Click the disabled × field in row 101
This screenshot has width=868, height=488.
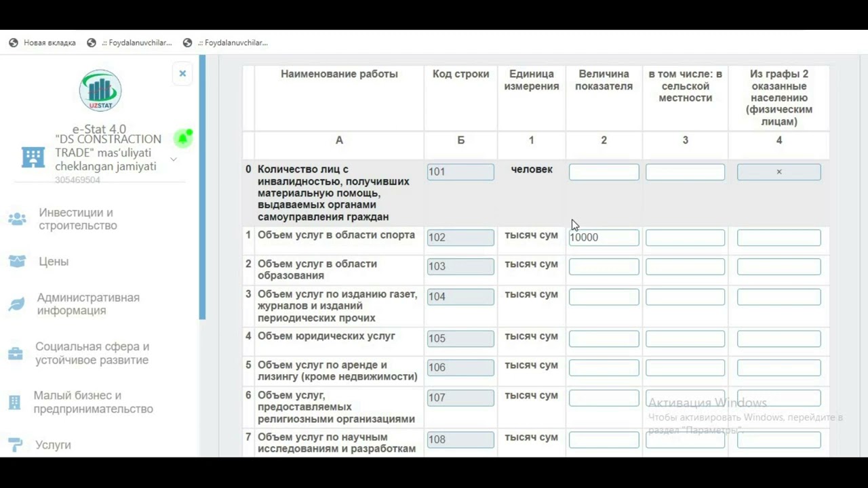click(778, 172)
